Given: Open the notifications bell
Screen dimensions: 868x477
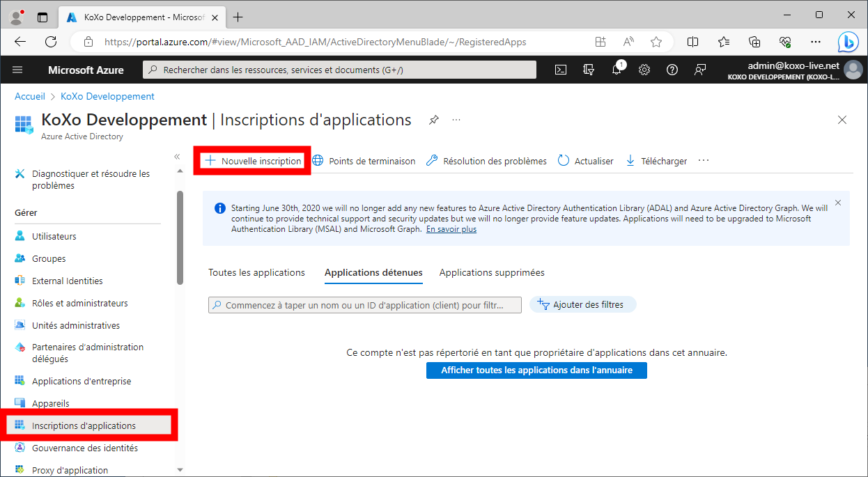Looking at the screenshot, I should click(x=617, y=70).
